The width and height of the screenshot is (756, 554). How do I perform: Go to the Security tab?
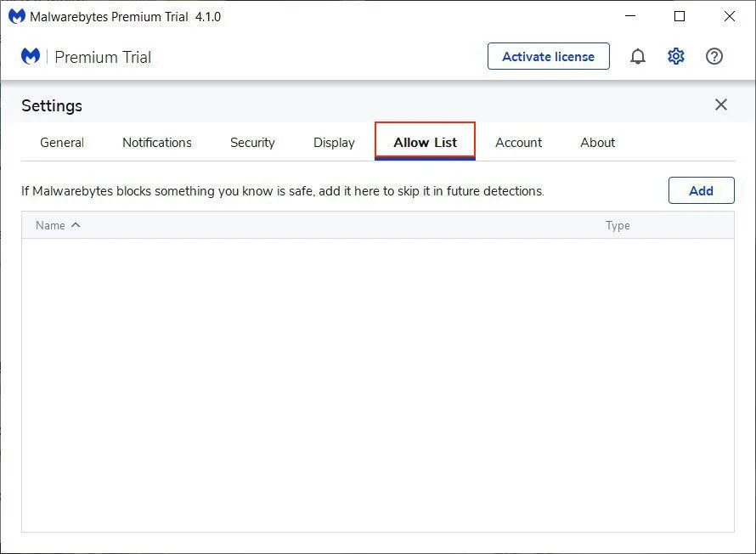[252, 143]
